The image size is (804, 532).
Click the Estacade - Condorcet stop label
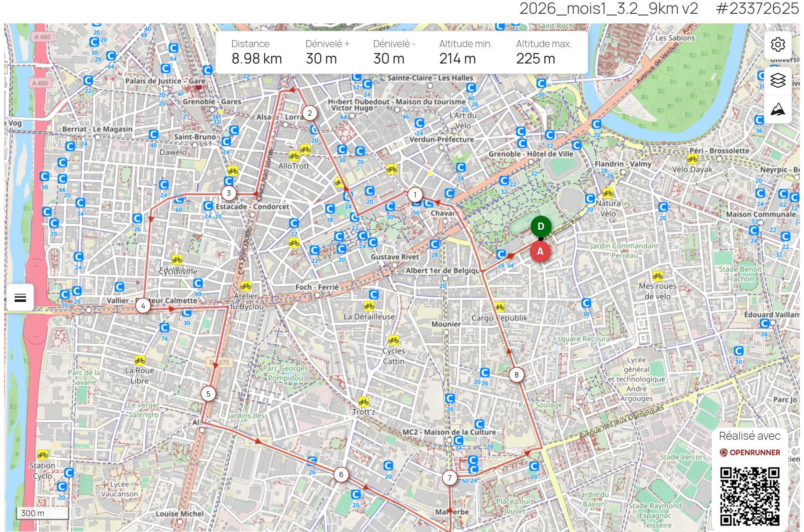click(252, 207)
